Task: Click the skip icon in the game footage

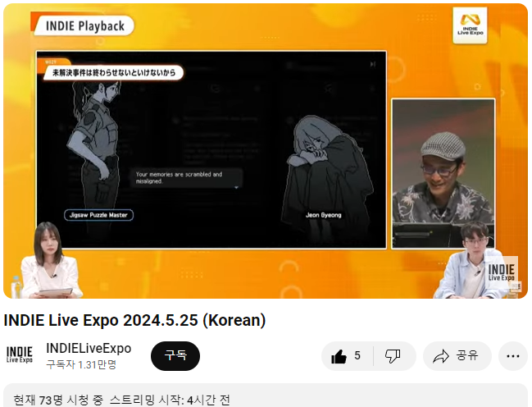Action: (x=372, y=64)
